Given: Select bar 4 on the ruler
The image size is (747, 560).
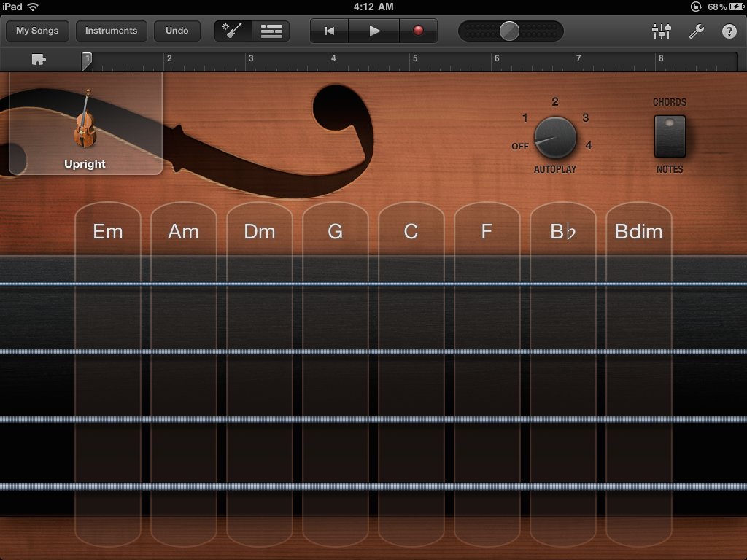Looking at the screenshot, I should pyautogui.click(x=333, y=58).
